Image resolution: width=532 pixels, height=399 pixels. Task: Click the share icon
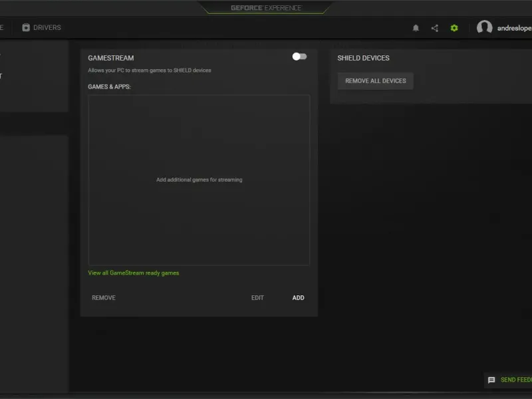pyautogui.click(x=435, y=28)
